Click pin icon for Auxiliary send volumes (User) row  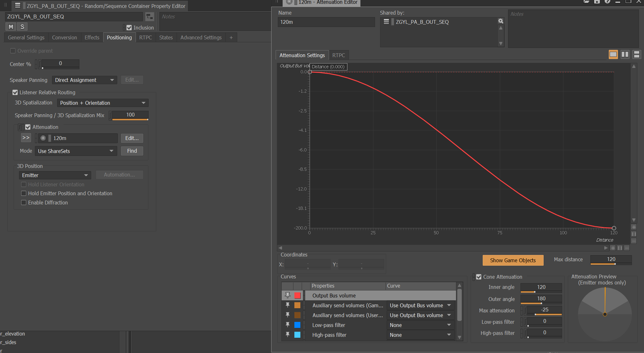click(287, 315)
